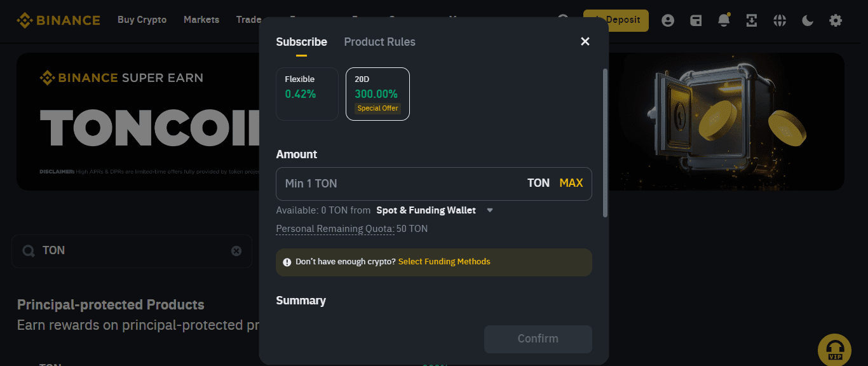Open the Markets menu

pos(201,20)
